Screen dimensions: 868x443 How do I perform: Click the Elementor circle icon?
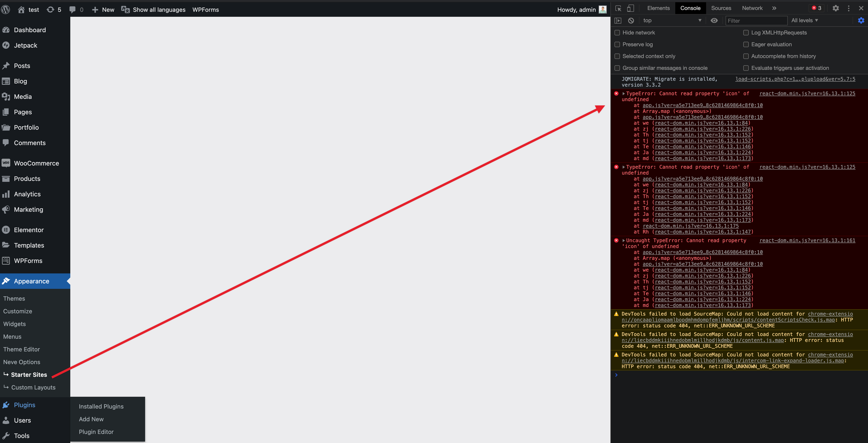pos(6,230)
